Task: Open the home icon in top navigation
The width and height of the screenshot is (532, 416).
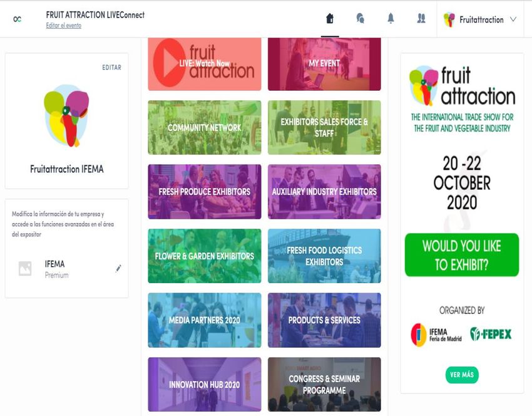Action: (330, 18)
